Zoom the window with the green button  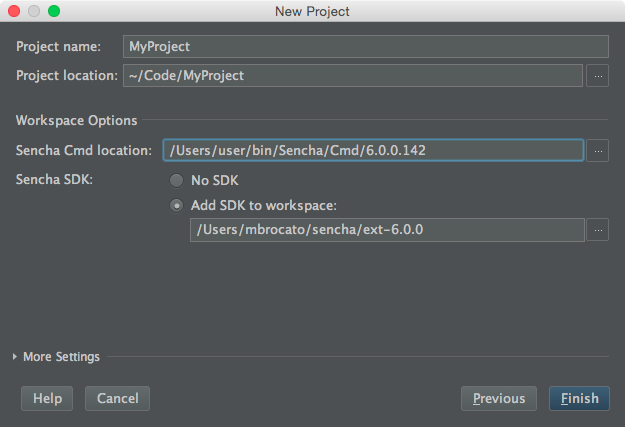(x=54, y=11)
